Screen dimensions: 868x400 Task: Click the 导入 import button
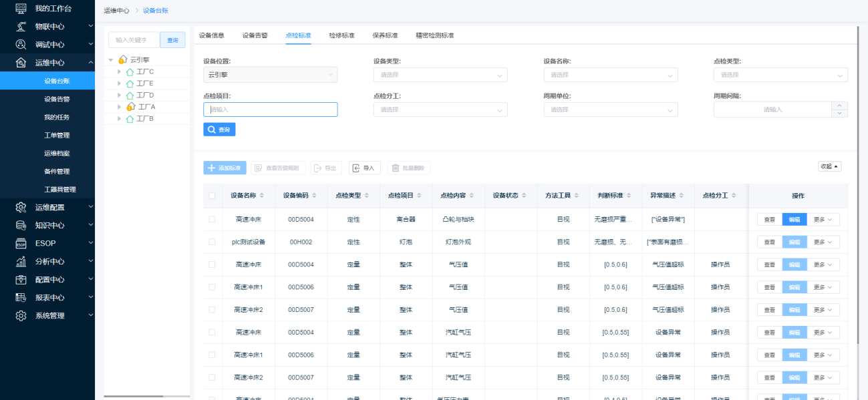coord(364,168)
